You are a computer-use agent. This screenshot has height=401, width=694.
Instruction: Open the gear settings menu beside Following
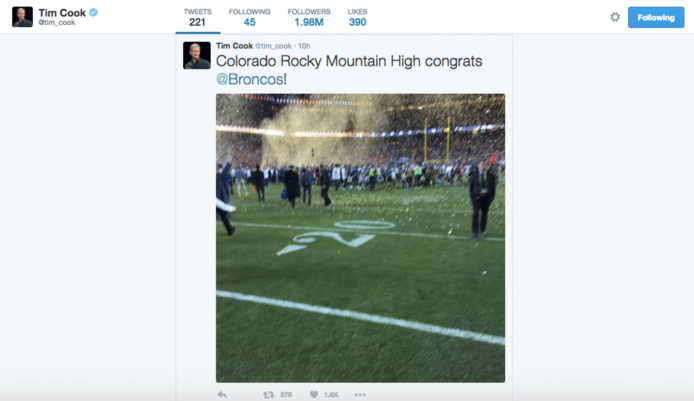click(x=614, y=17)
